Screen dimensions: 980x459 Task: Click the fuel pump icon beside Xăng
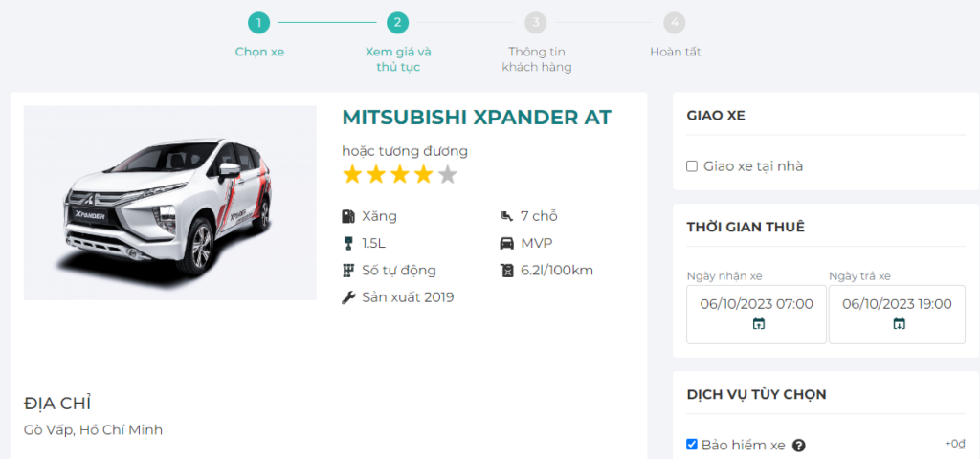click(348, 216)
